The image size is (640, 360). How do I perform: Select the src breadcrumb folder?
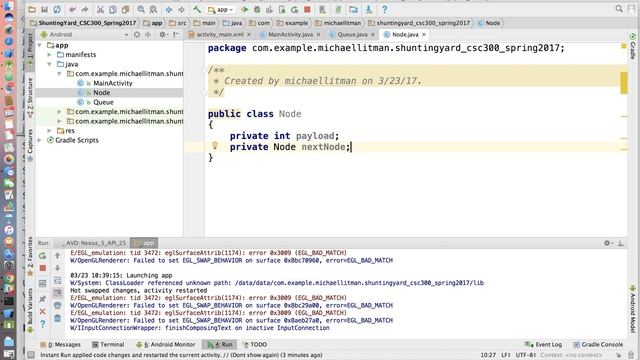[x=178, y=23]
